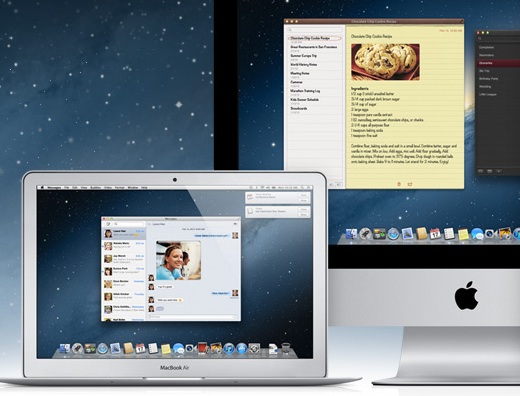Image resolution: width=520 pixels, height=396 pixels.
Task: Open iTunes from the MacBook dock
Action: [x=229, y=349]
